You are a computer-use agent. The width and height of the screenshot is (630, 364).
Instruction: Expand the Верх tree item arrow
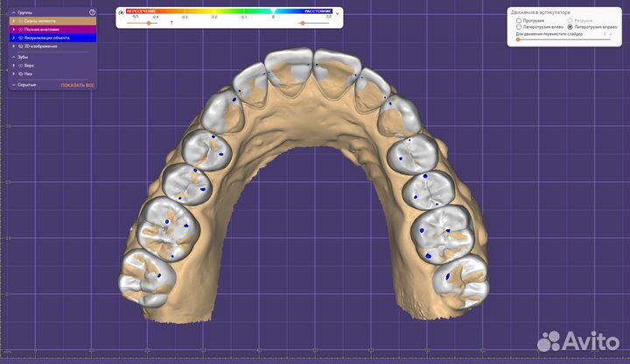point(13,66)
